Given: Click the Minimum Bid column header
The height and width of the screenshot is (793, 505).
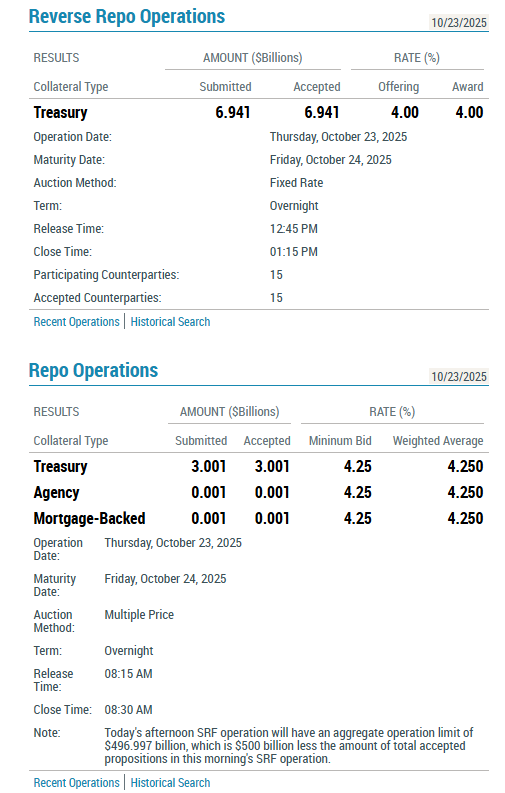Looking at the screenshot, I should 340,440.
